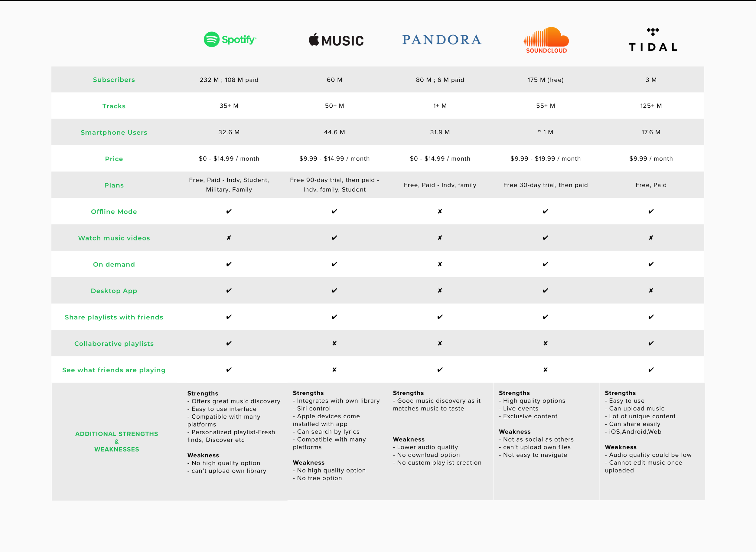Click Apple Music's Free 90-day trial plan text
The height and width of the screenshot is (552, 756).
[x=334, y=185]
